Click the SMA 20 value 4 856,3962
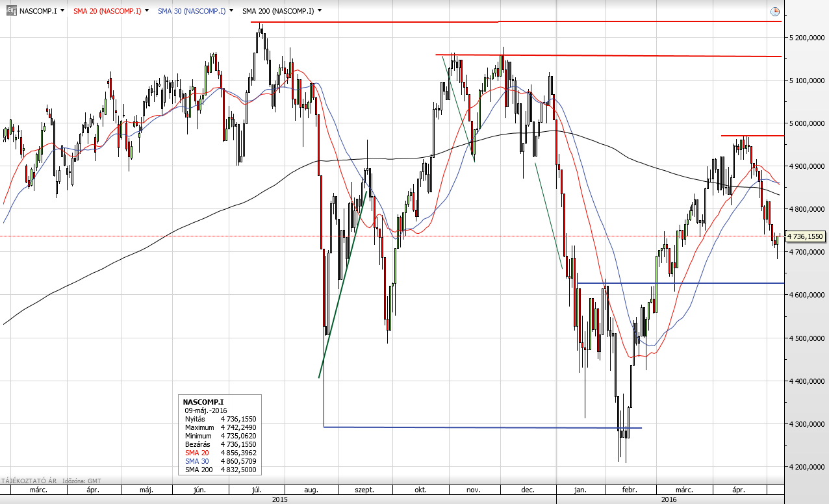 click(x=238, y=453)
